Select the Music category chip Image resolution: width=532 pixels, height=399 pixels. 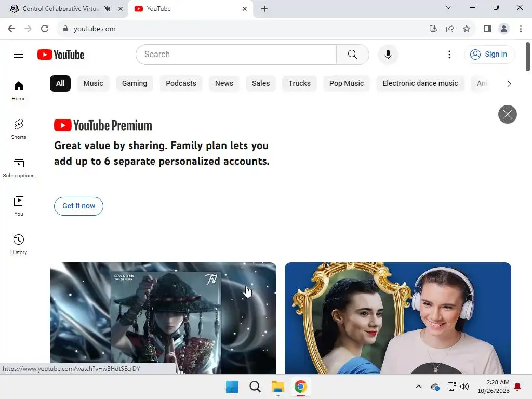pyautogui.click(x=94, y=84)
